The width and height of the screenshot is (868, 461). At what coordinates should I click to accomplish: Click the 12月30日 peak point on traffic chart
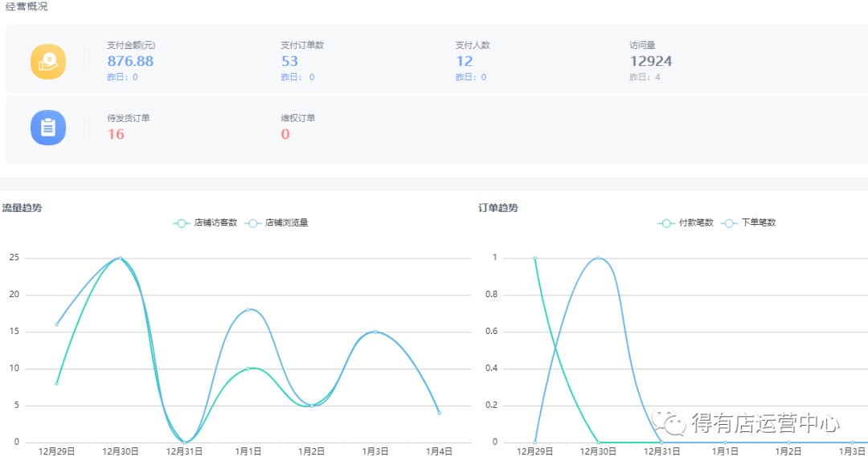point(121,258)
